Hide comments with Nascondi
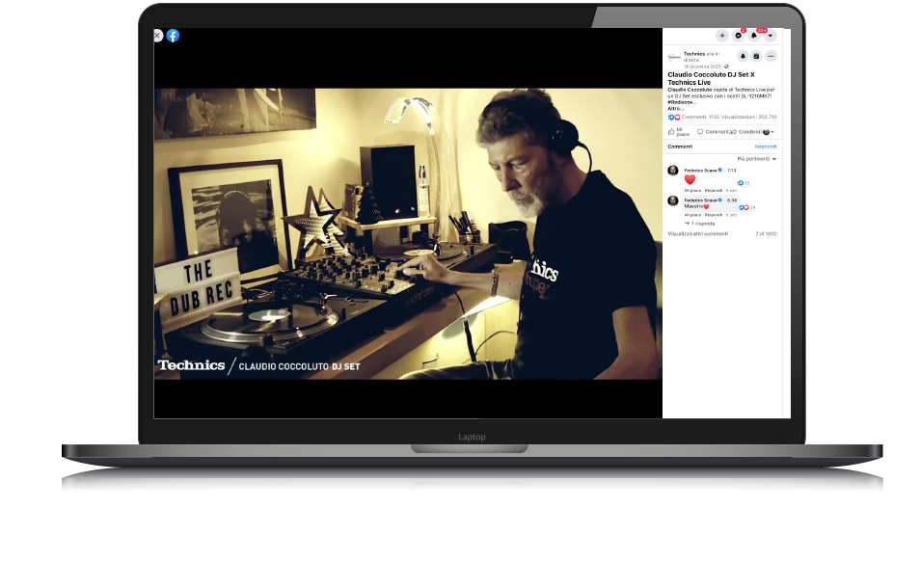 pyautogui.click(x=765, y=147)
